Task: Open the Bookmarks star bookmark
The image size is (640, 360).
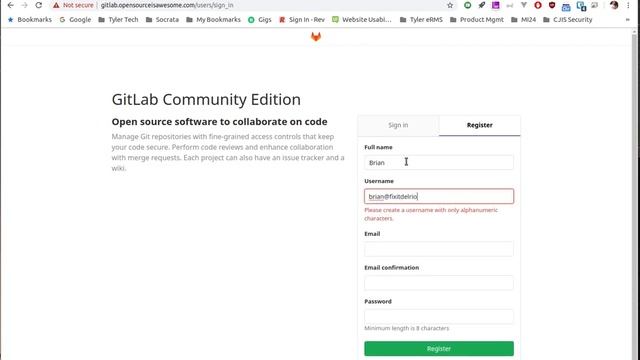Action: point(30,20)
